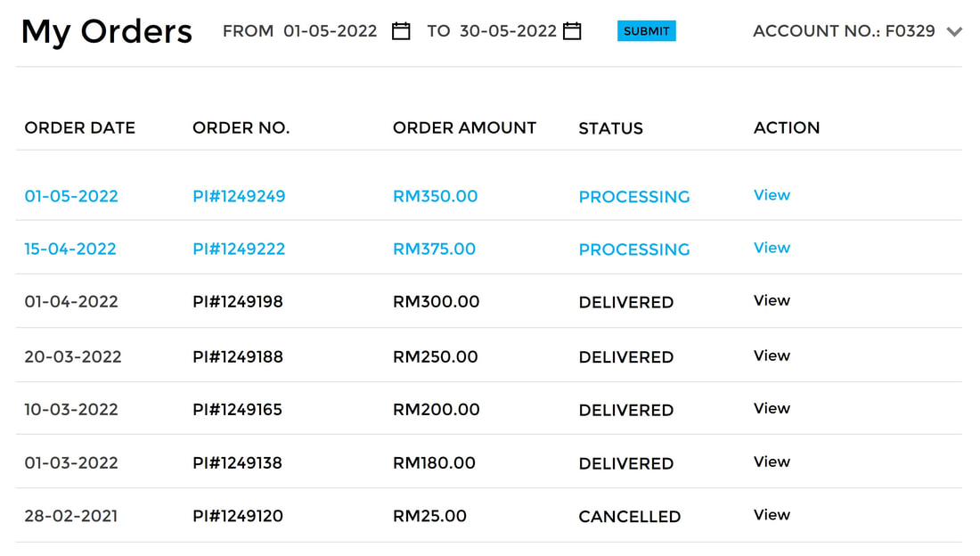Open View link for order PI#1249165

pyautogui.click(x=772, y=408)
